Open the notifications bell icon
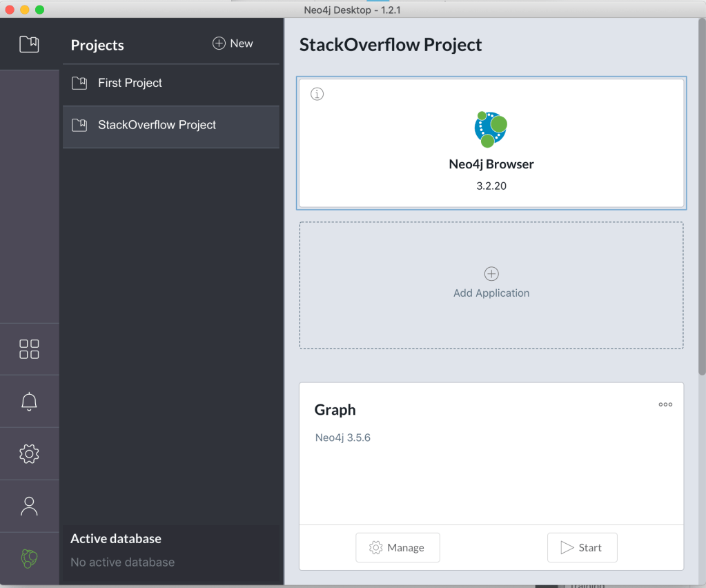The image size is (706, 588). point(29,402)
